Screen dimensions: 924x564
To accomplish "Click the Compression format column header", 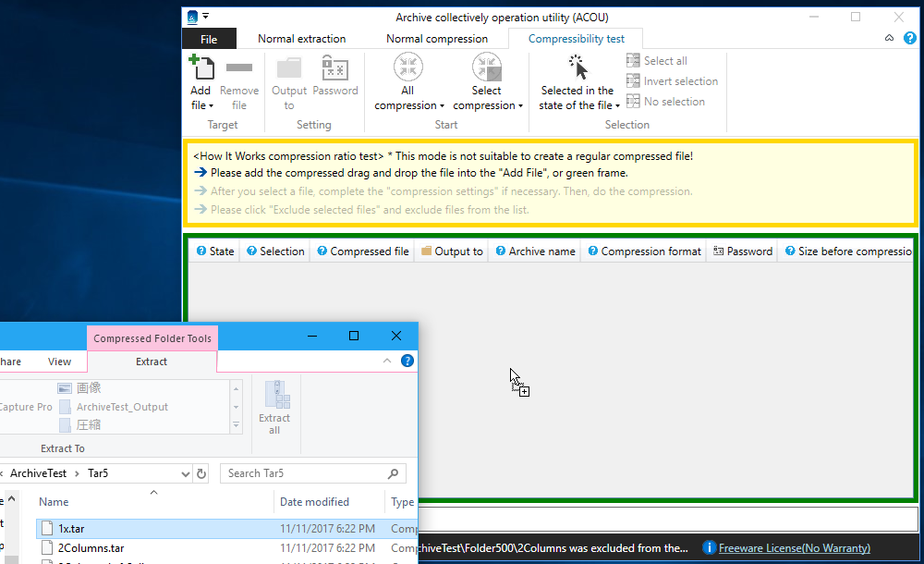I will (x=650, y=251).
